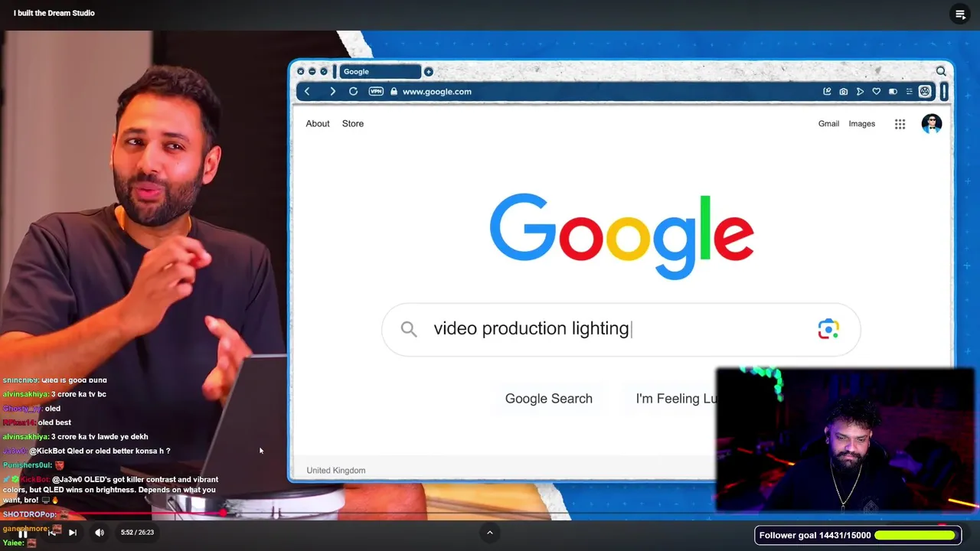
Task: Go back in the Google browser window
Action: tap(307, 92)
